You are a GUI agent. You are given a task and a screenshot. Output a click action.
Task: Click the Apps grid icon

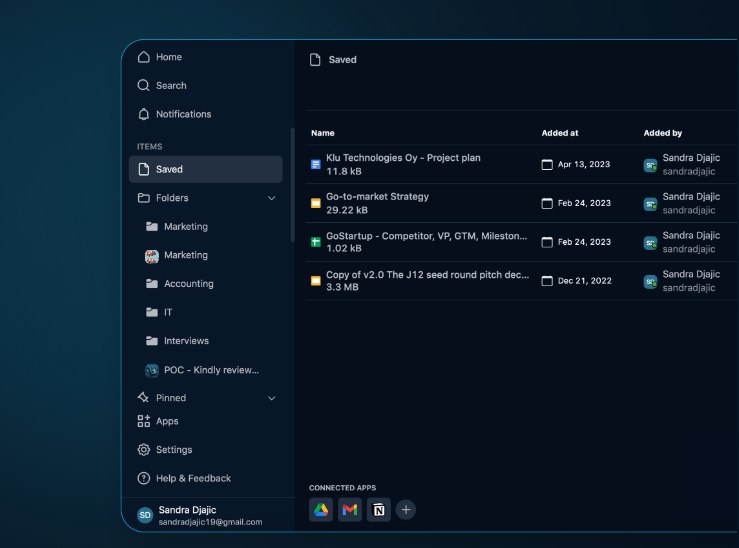pyautogui.click(x=144, y=421)
